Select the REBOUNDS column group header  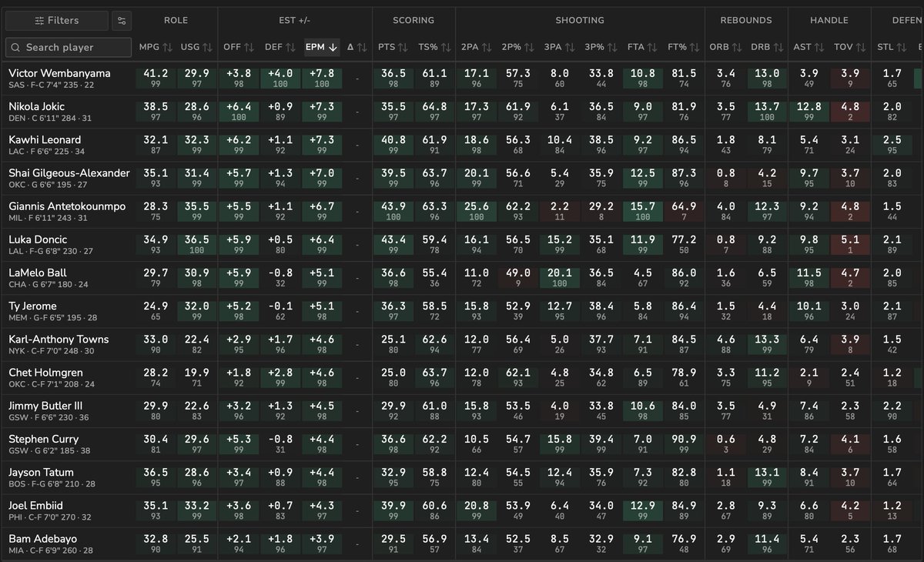coord(746,20)
